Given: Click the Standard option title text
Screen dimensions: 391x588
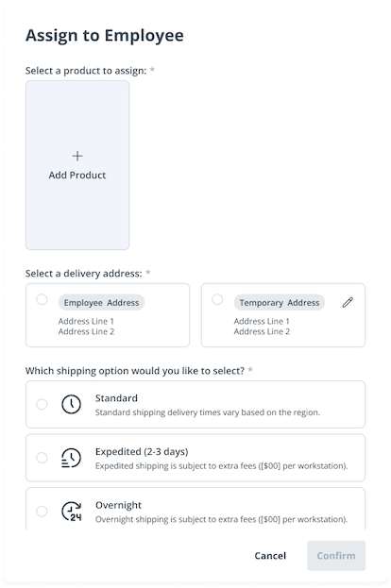Looking at the screenshot, I should click(116, 398).
